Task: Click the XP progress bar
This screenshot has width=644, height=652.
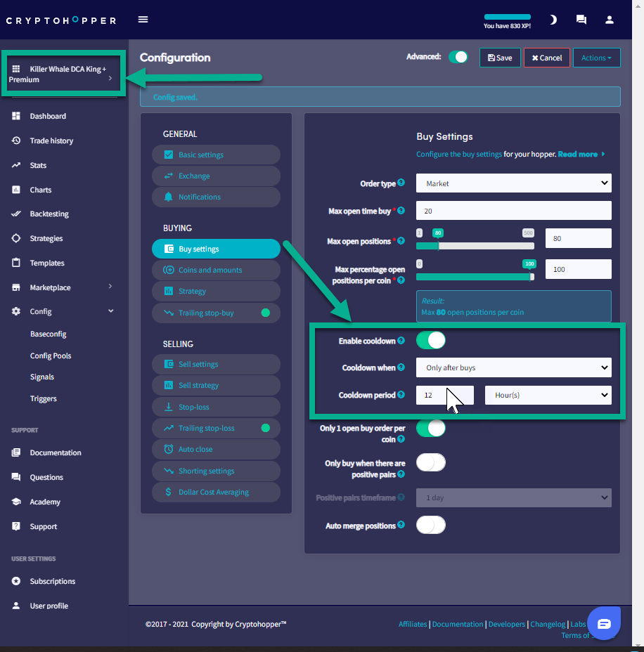Action: (507, 17)
